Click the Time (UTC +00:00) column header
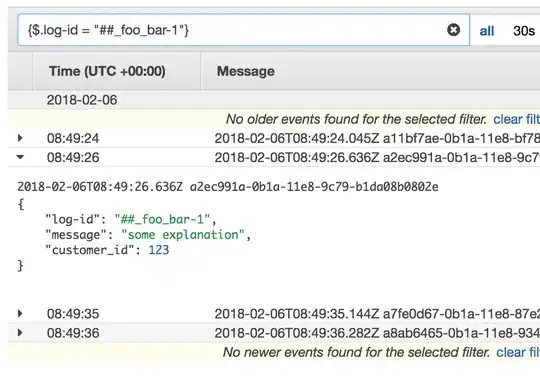Screen dimensions: 540x376 107,71
